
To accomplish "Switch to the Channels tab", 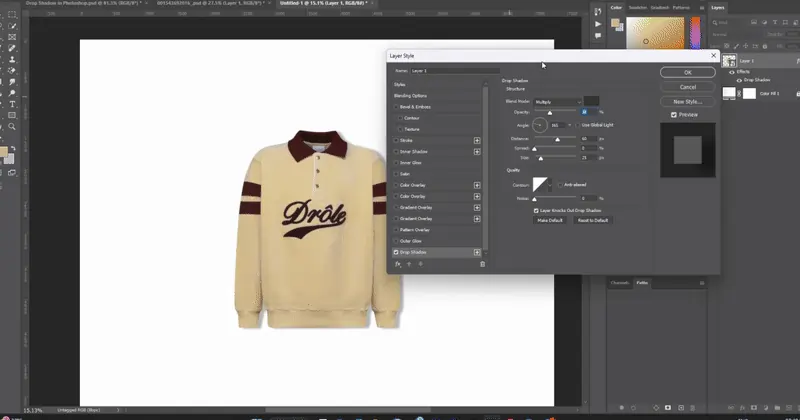I will [620, 283].
